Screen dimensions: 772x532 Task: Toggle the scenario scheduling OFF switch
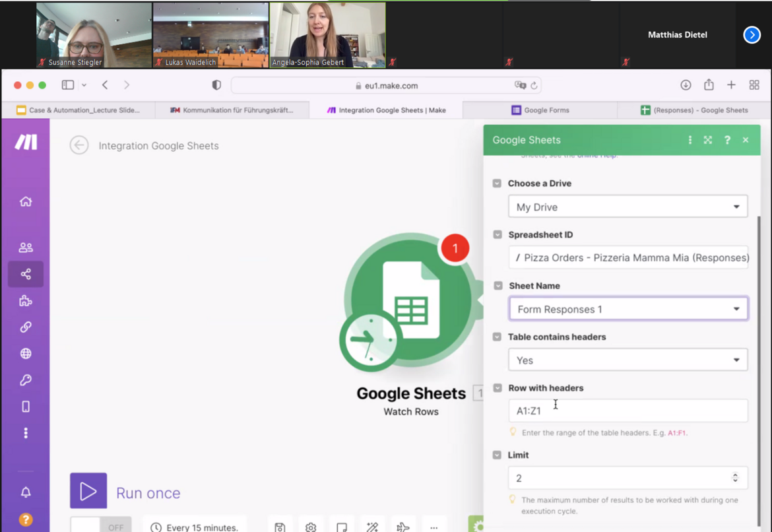tap(101, 526)
